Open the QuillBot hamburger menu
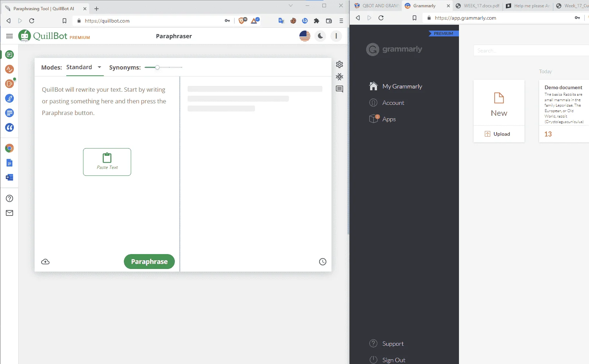Viewport: 589px width, 364px height. coord(9,36)
